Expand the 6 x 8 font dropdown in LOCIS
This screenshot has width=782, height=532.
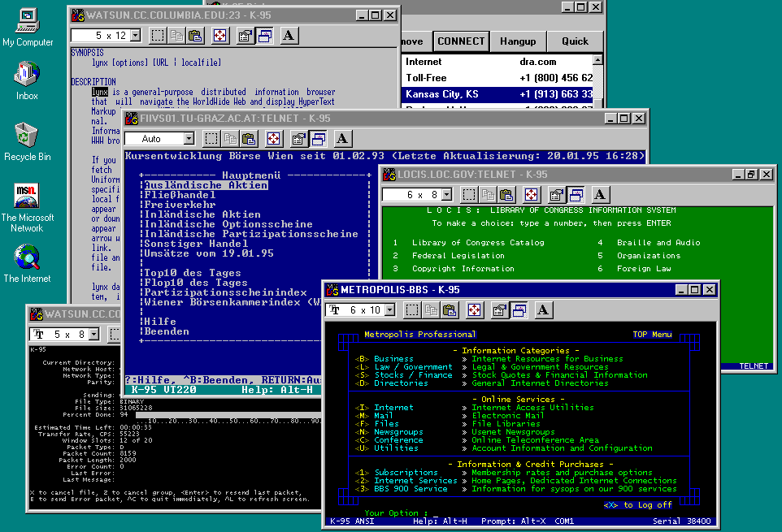click(446, 195)
